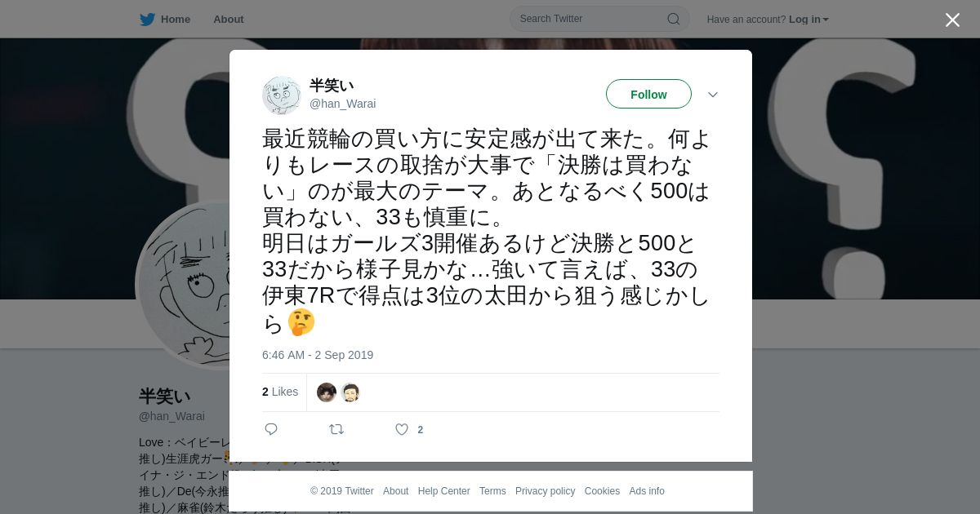
Task: Click the search magnifier icon
Action: (674, 19)
